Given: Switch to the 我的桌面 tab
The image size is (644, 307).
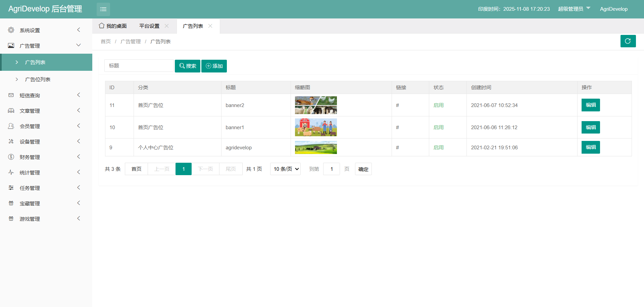Looking at the screenshot, I should (x=113, y=26).
